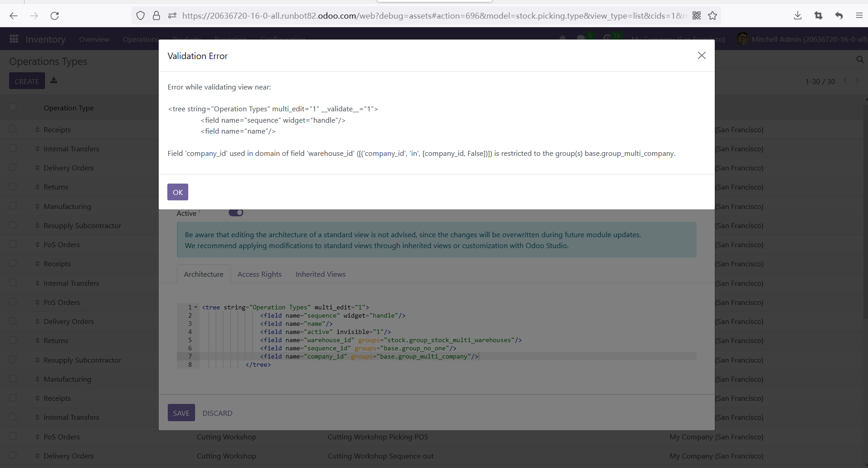The image size is (868, 468).
Task: Open the search magnifier above the list
Action: click(x=859, y=60)
